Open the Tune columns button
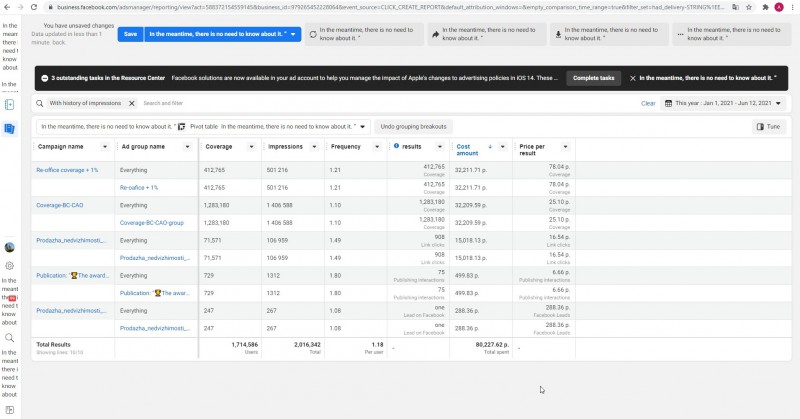This screenshot has width=800, height=419. point(769,127)
